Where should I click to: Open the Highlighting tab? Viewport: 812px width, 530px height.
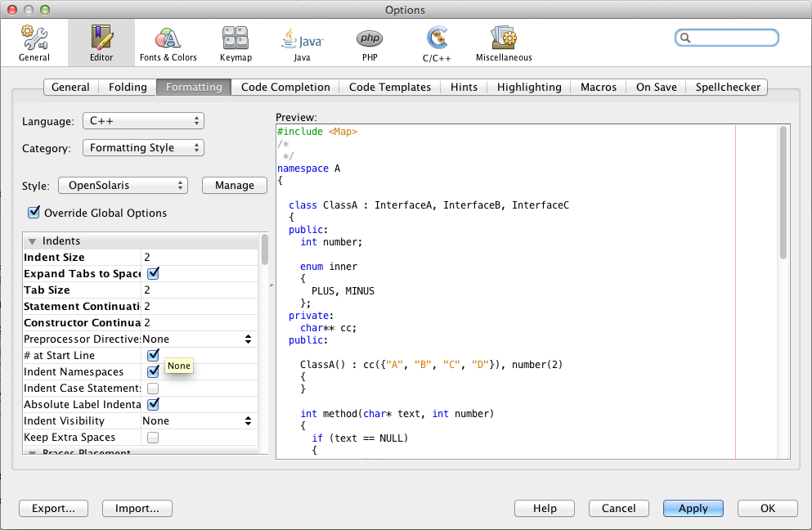coord(529,87)
